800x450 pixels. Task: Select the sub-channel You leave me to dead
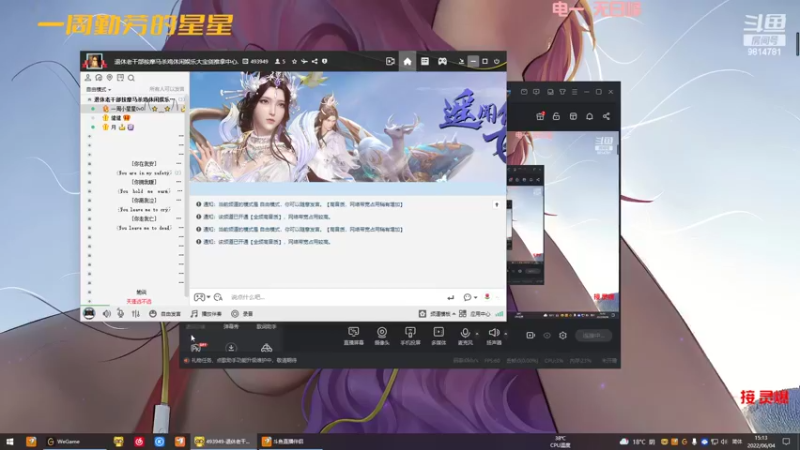[x=144, y=228]
